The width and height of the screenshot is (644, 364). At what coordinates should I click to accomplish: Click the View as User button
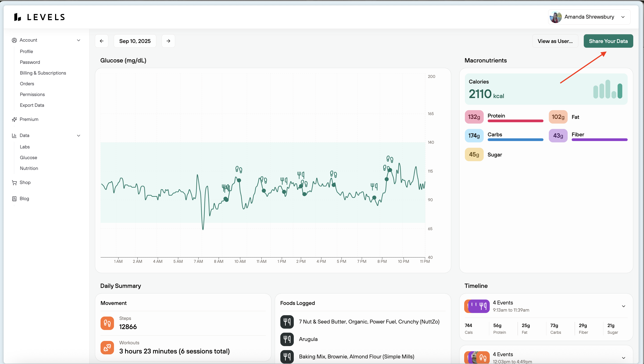click(x=555, y=41)
